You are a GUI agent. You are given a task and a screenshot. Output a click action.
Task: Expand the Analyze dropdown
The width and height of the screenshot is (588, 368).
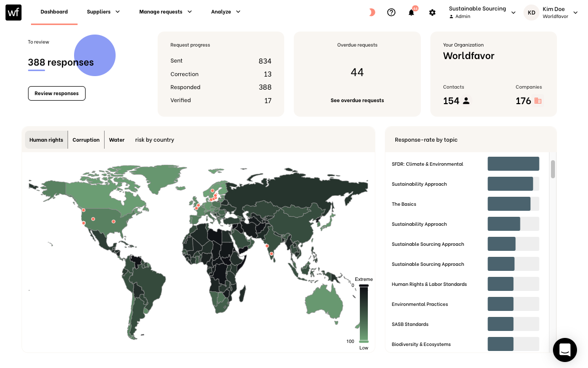pyautogui.click(x=226, y=12)
